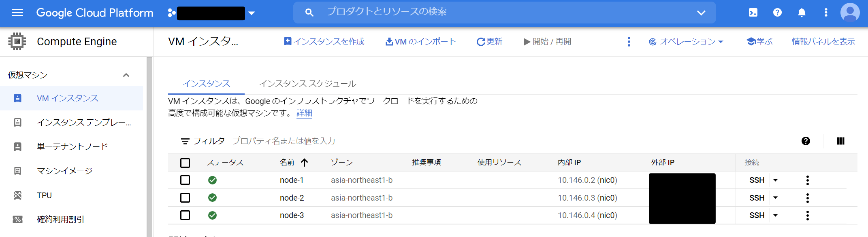This screenshot has width=868, height=237.
Task: Open the project selector dropdown
Action: pyautogui.click(x=211, y=13)
